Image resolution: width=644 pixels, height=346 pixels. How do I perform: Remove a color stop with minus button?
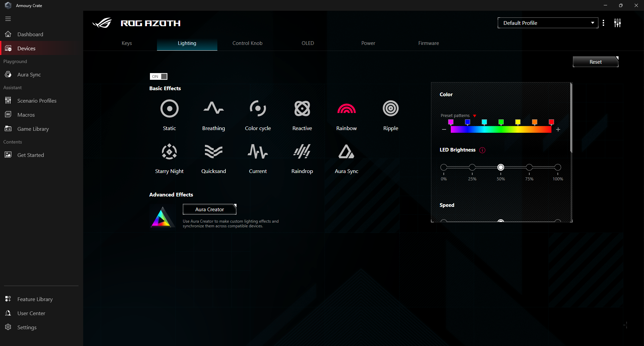[444, 129]
